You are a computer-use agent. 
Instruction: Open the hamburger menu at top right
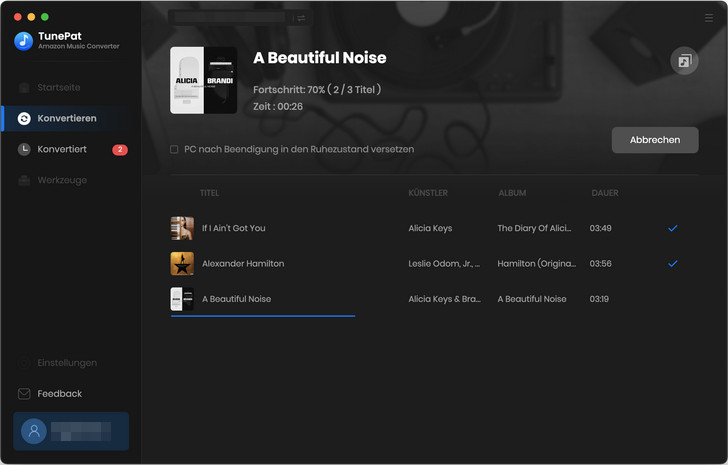tap(708, 18)
